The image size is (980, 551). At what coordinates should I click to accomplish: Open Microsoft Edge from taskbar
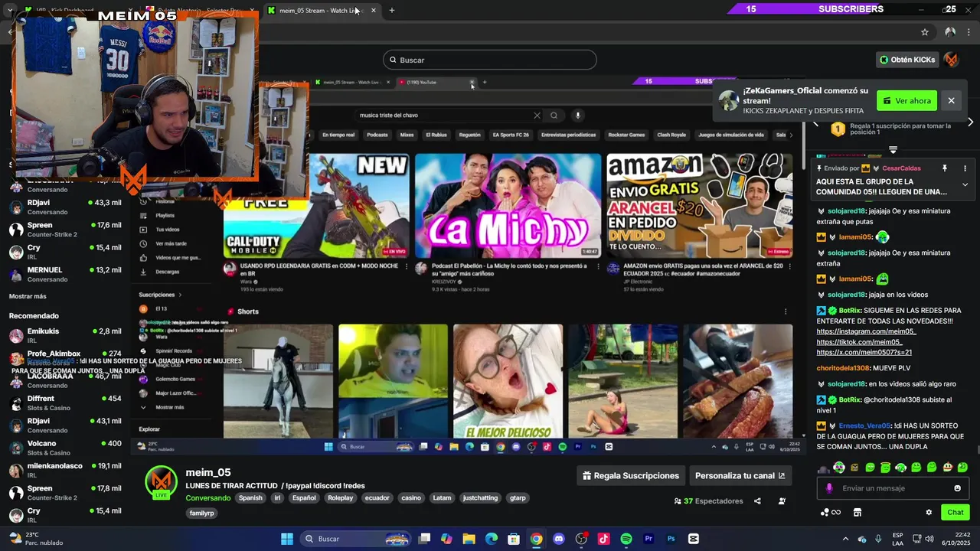[x=492, y=539]
